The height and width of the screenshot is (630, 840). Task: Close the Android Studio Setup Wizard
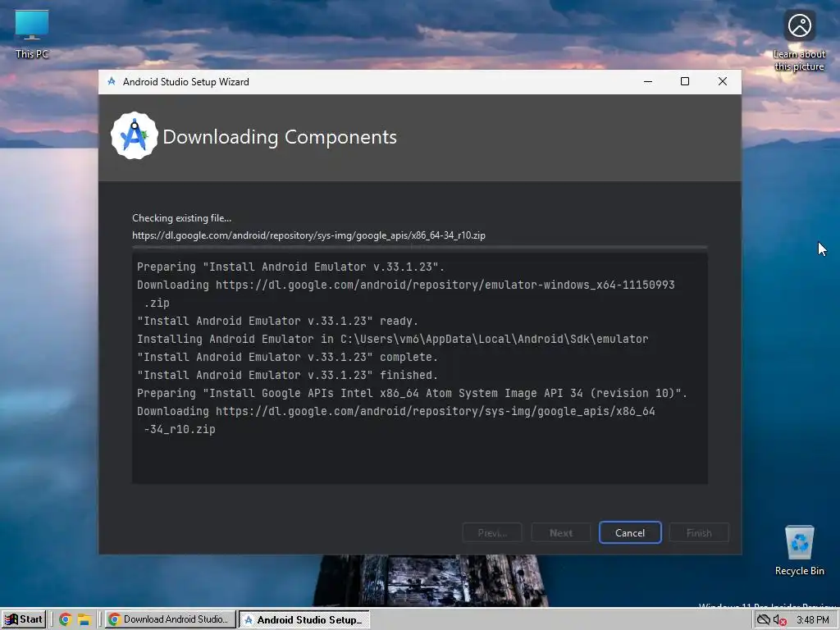pyautogui.click(x=722, y=81)
